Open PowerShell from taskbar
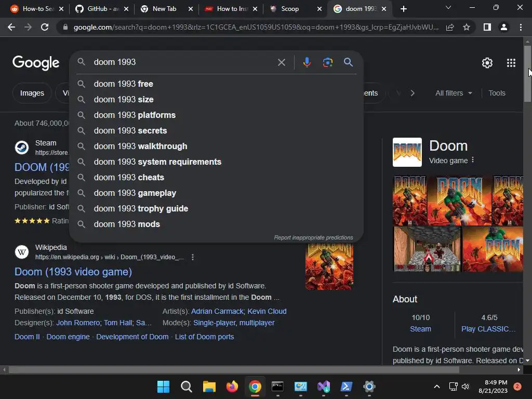This screenshot has width=532, height=399. click(x=347, y=387)
